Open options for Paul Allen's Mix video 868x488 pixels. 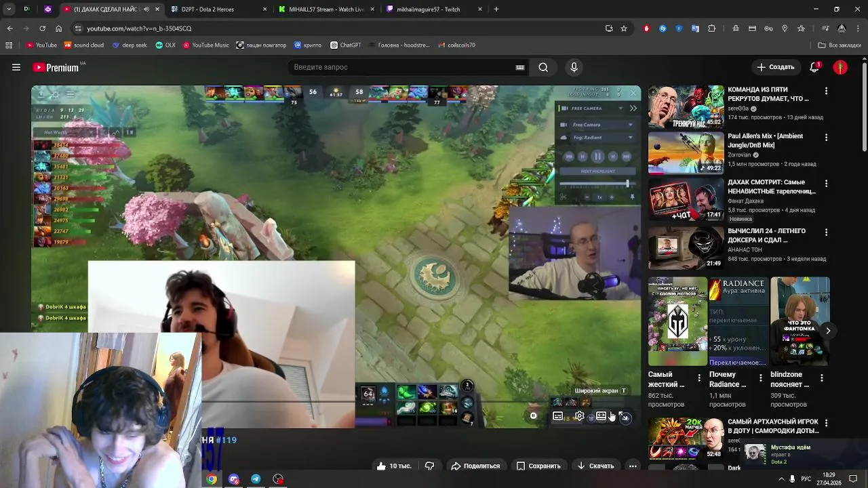[826, 137]
